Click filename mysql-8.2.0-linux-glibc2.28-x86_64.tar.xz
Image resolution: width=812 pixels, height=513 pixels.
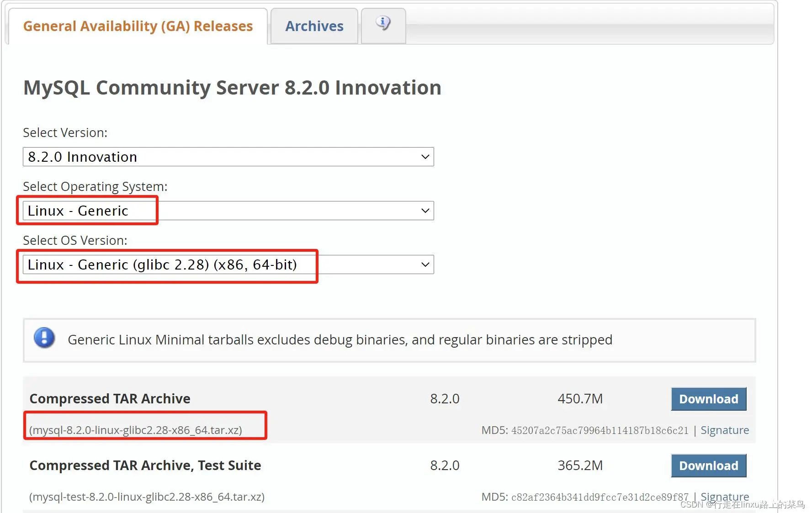[x=136, y=430]
